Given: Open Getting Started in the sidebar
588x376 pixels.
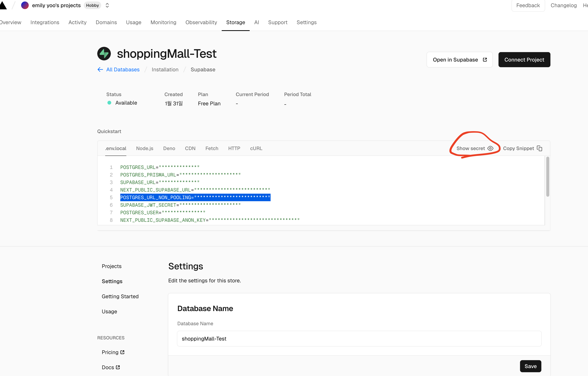Looking at the screenshot, I should tap(120, 296).
